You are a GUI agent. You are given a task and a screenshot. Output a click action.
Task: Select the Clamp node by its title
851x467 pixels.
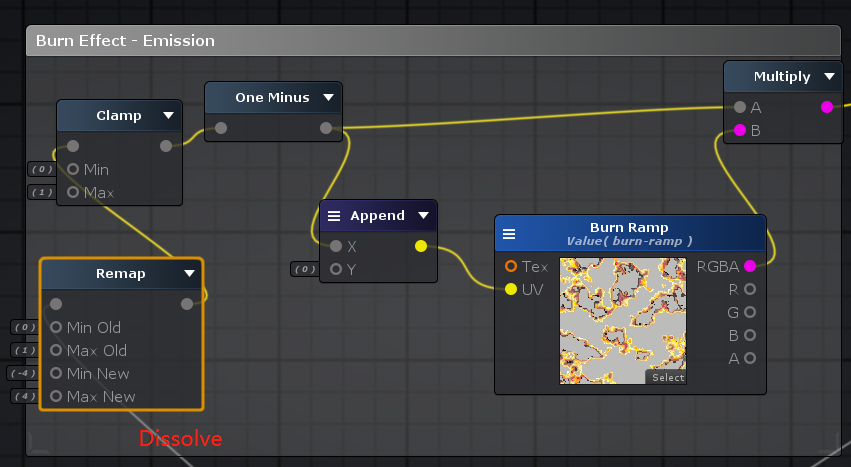click(119, 115)
